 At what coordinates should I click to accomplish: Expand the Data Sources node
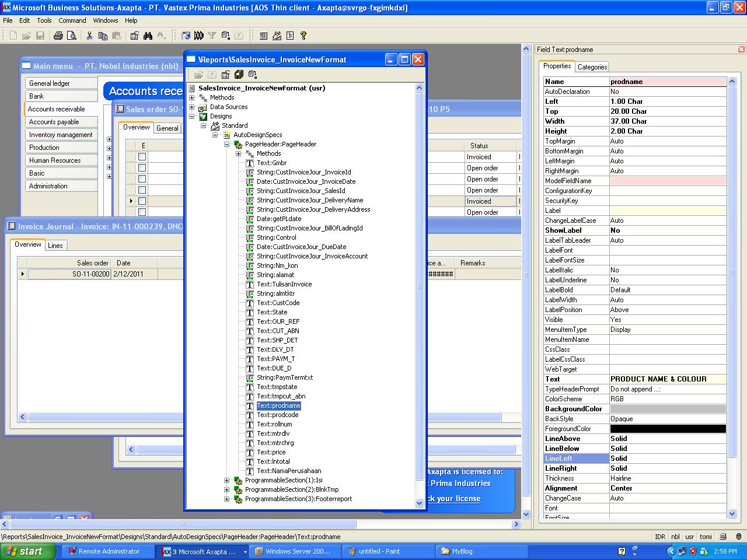pyautogui.click(x=192, y=107)
